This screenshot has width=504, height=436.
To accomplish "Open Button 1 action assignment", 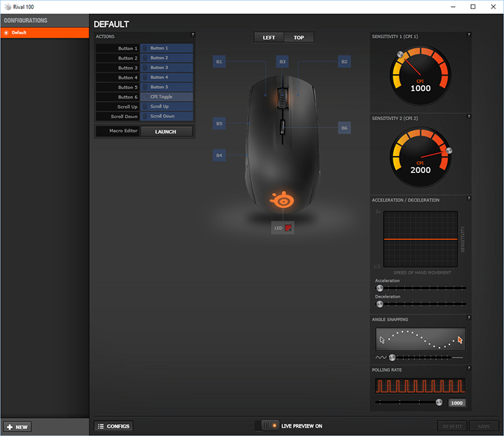I will pyautogui.click(x=167, y=48).
